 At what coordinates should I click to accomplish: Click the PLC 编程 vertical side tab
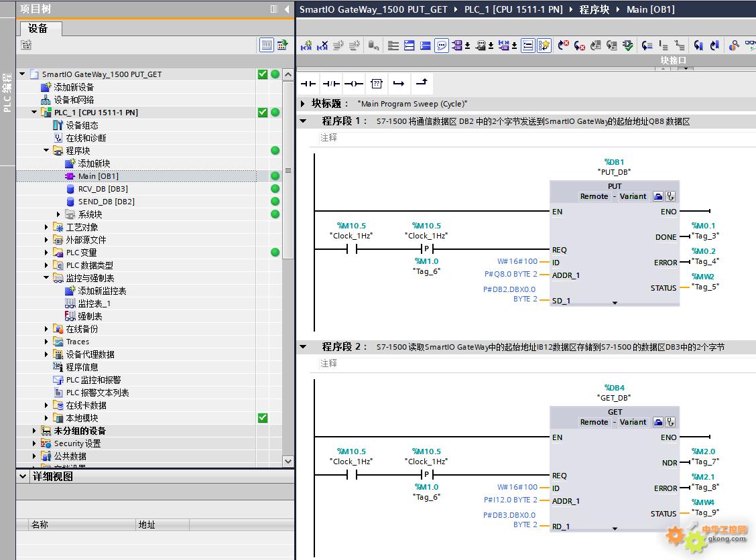tap(7, 92)
